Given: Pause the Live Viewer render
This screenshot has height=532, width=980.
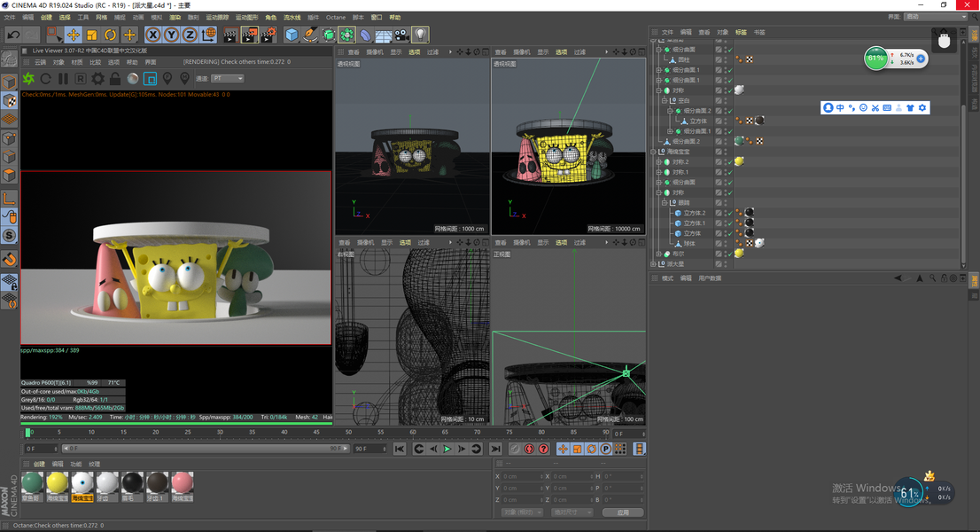Looking at the screenshot, I should coord(63,79).
